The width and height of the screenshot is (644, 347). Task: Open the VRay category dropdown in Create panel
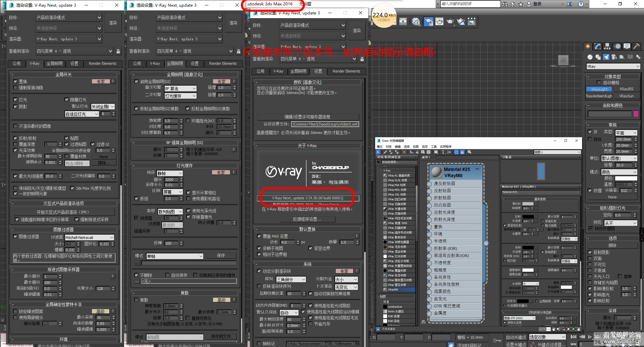pyautogui.click(x=613, y=66)
